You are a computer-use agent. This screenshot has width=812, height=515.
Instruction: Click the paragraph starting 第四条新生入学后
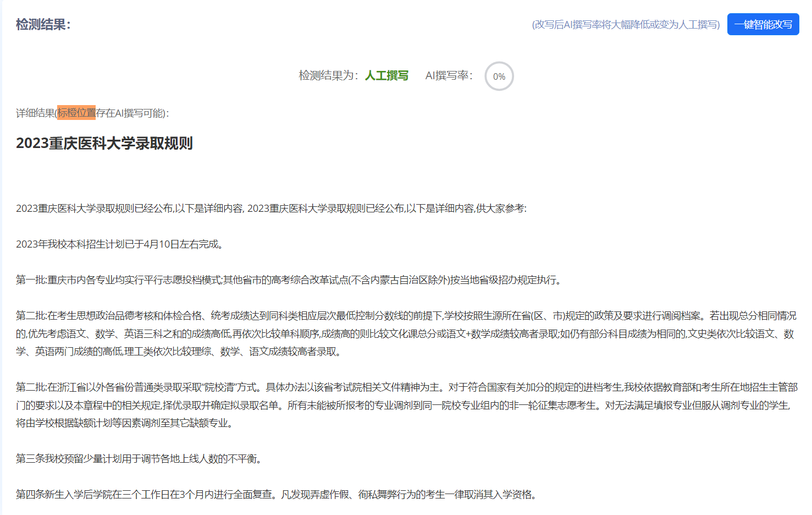click(x=277, y=495)
